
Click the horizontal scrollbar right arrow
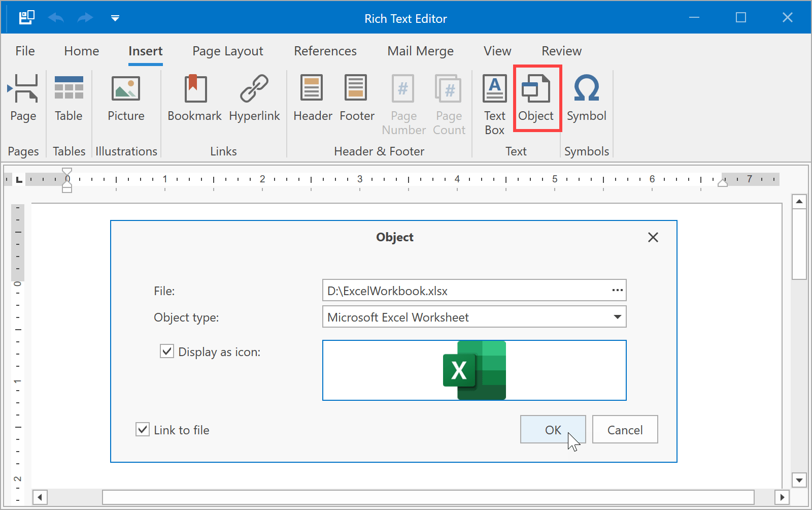[782, 497]
